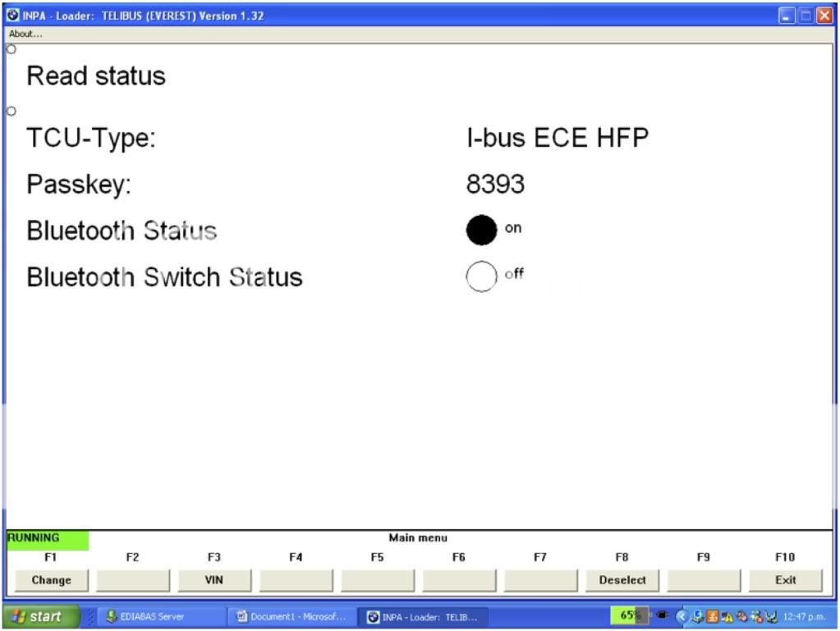The image size is (840, 631).
Task: Click the Bluetooth Switch Status off indicator
Action: pos(482,277)
